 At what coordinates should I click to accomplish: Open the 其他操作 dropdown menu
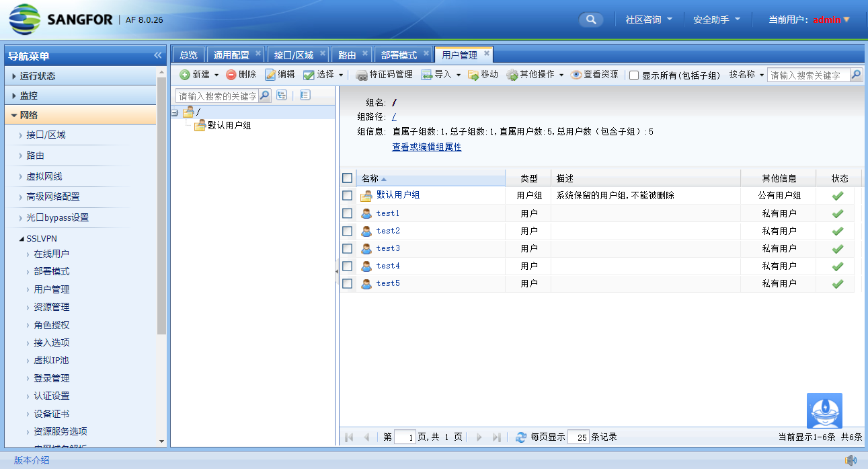click(535, 75)
